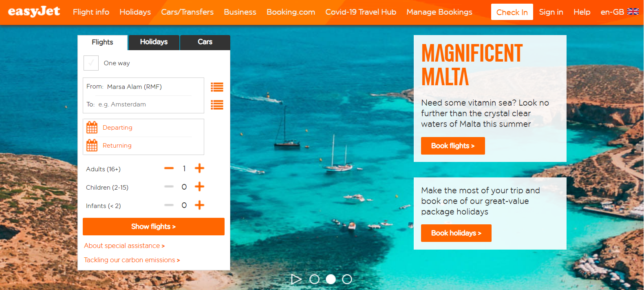Play the banner slideshow

coord(296,279)
